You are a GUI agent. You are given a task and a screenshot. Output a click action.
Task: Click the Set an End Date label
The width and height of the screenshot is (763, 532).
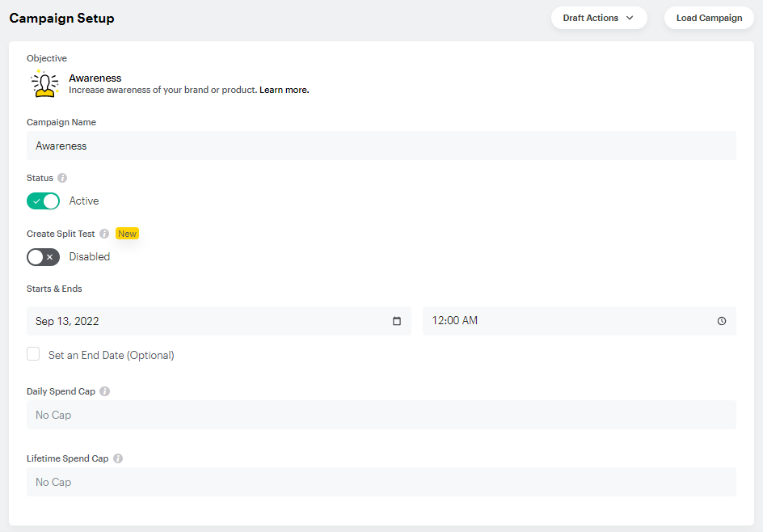[111, 355]
